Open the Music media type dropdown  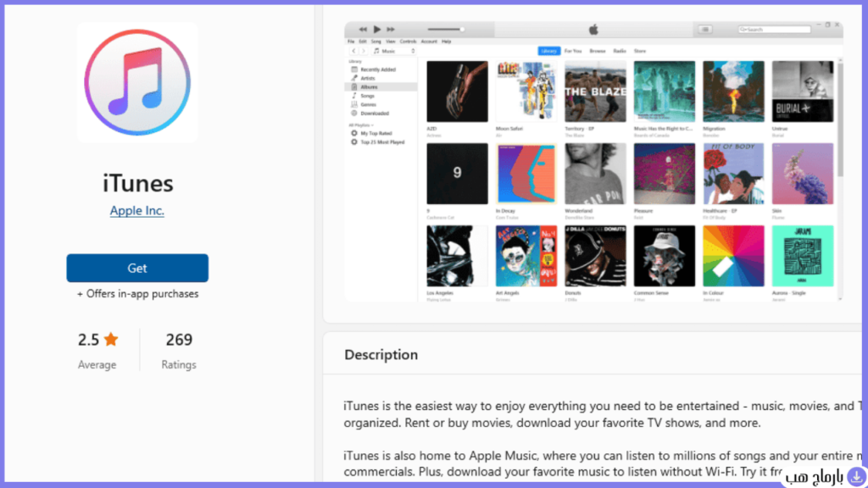point(394,51)
